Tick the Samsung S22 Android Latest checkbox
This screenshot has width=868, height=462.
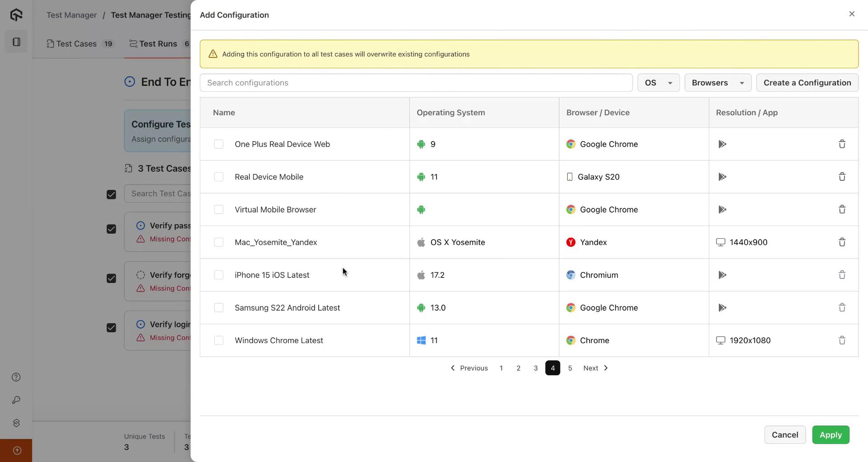[219, 308]
